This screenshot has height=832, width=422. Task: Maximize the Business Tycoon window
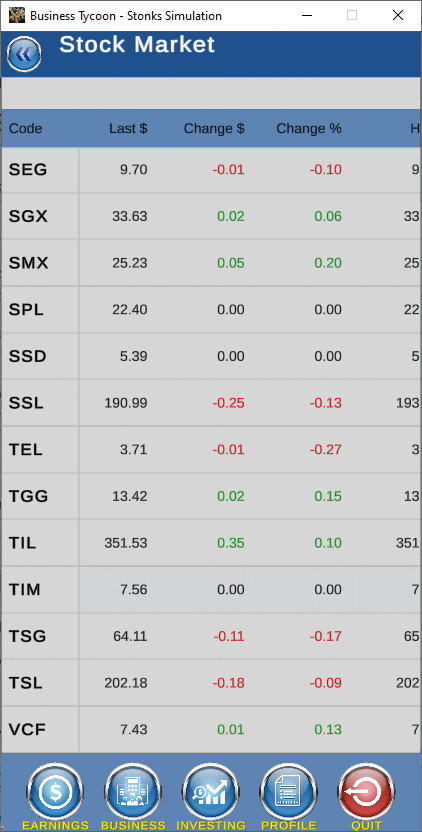[x=352, y=15]
